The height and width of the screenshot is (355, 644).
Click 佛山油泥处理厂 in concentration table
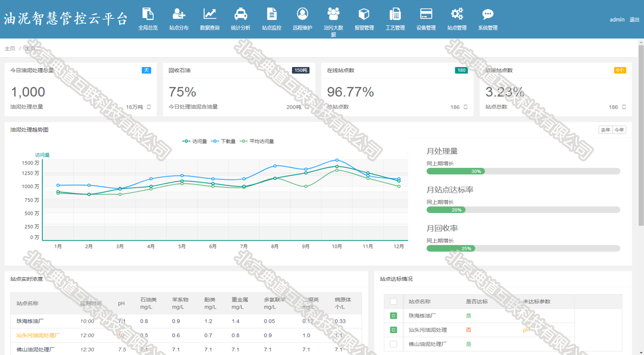(x=36, y=350)
